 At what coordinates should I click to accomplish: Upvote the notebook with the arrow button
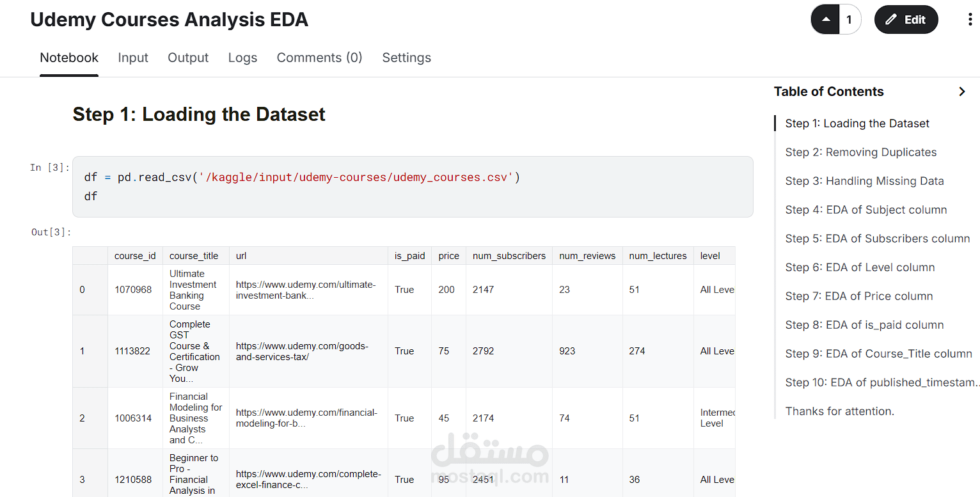825,20
